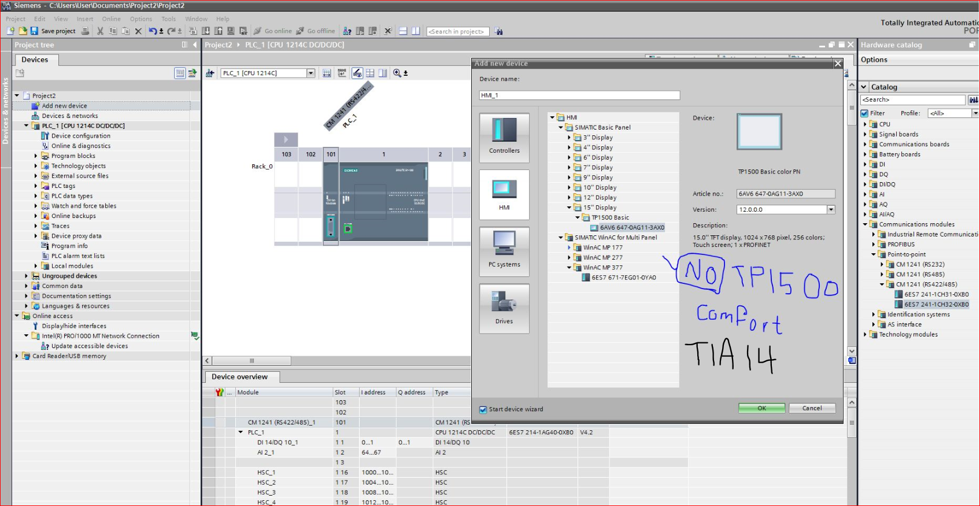Screen dimensions: 980x506
Task: Open the Online menu
Action: (x=111, y=19)
